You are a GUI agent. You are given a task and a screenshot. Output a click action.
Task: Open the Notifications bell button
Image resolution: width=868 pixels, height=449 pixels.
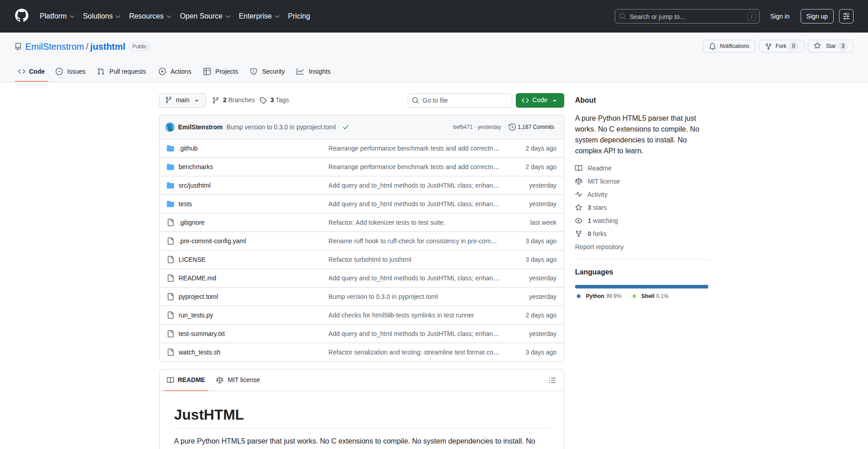729,46
